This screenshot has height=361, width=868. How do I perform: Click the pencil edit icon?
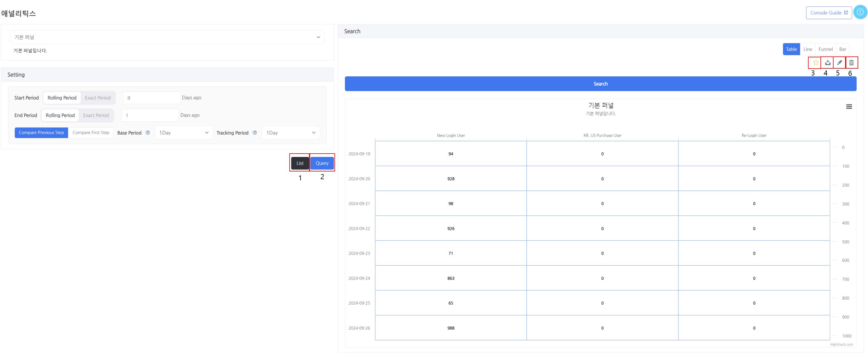(839, 63)
